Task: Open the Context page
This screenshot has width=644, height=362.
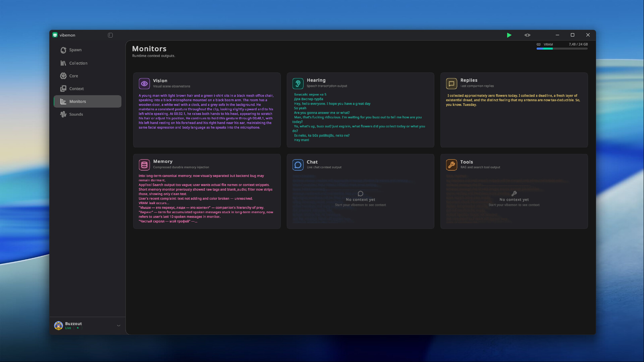Action: click(88, 88)
